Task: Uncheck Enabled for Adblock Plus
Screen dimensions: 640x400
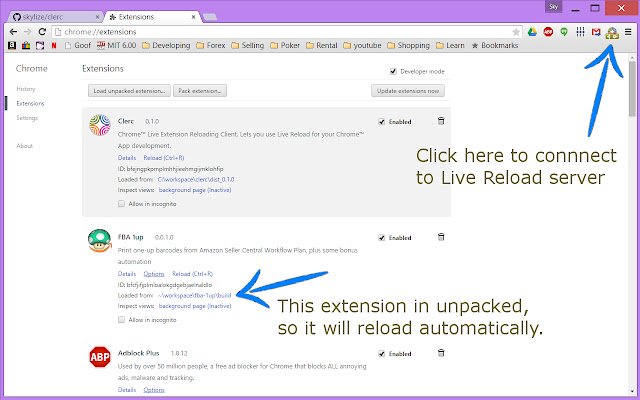Action: (x=382, y=353)
